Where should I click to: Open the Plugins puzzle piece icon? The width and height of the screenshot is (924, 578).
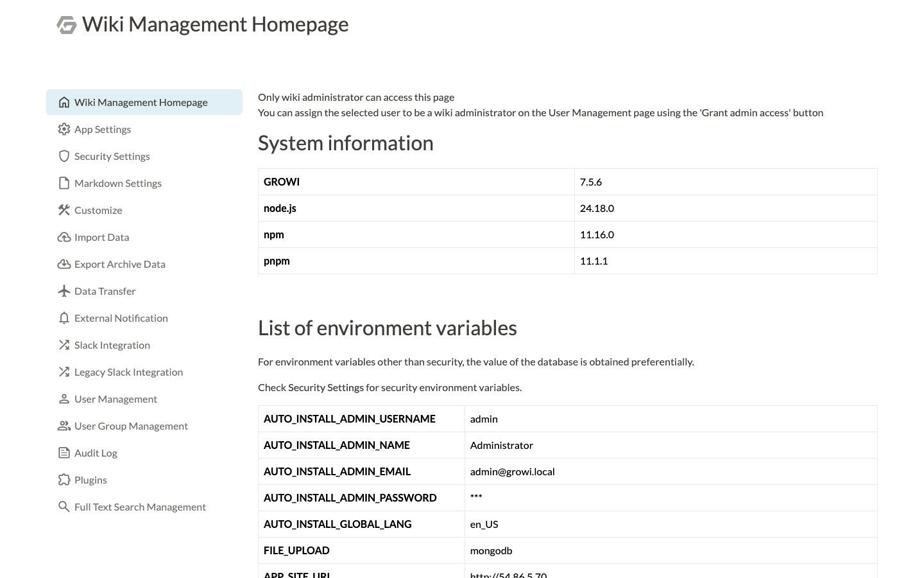[64, 480]
